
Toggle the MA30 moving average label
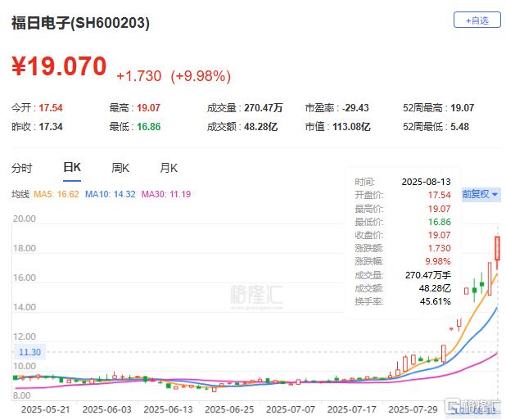click(x=166, y=194)
